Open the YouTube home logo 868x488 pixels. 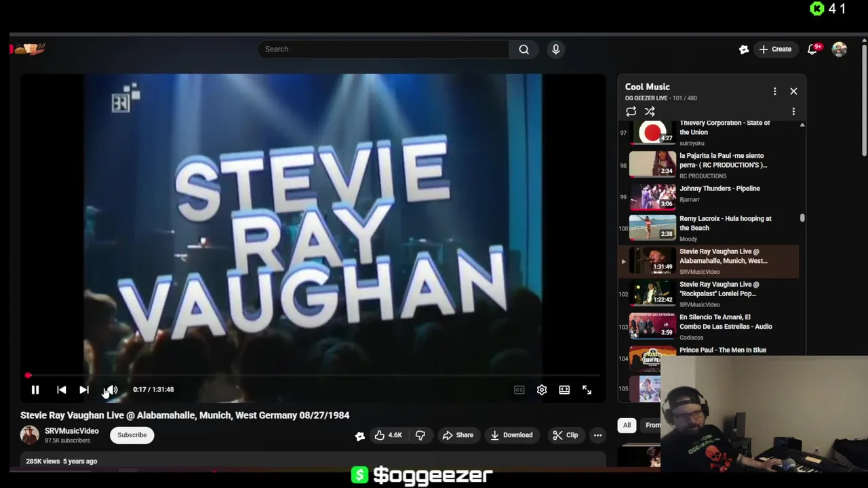pyautogui.click(x=28, y=49)
